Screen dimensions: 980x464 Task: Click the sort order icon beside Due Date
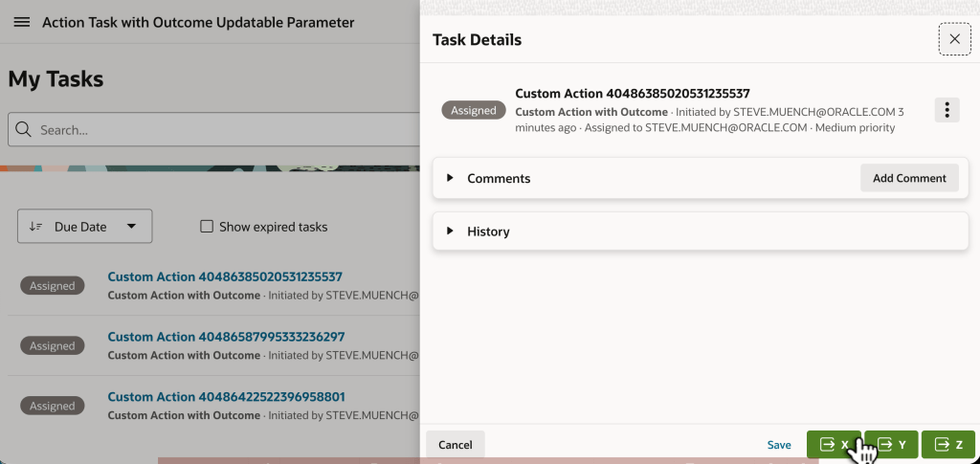coord(36,227)
